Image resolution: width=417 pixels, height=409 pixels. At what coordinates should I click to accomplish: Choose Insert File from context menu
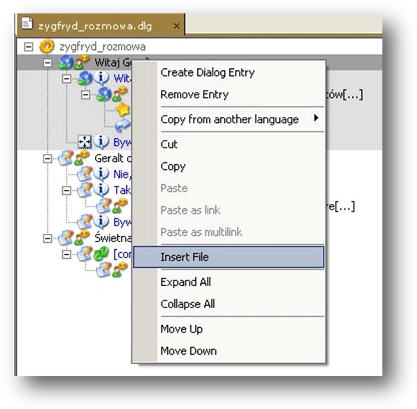(x=228, y=257)
